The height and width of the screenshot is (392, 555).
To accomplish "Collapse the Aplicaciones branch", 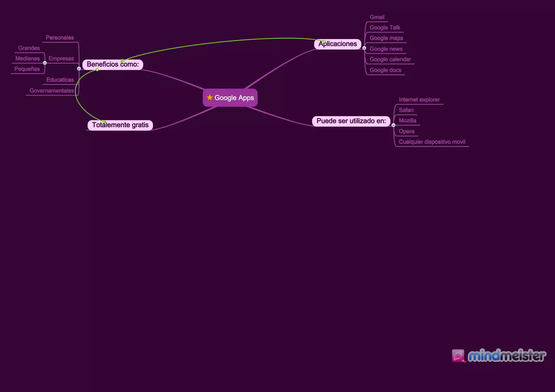I will click(x=364, y=48).
